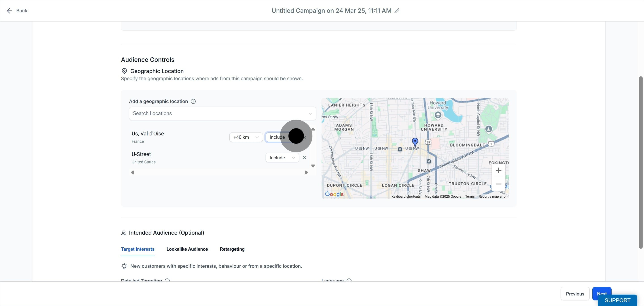Click the back arrow icon
The height and width of the screenshot is (306, 644).
point(9,11)
